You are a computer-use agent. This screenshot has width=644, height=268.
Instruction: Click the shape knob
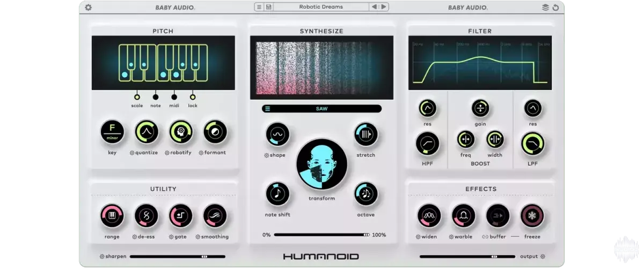(x=277, y=135)
